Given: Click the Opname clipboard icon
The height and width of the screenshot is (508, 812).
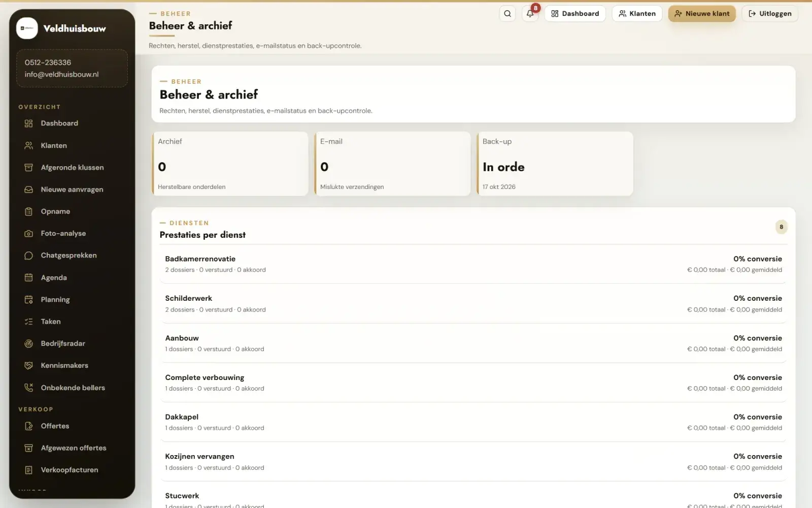Looking at the screenshot, I should click(28, 211).
